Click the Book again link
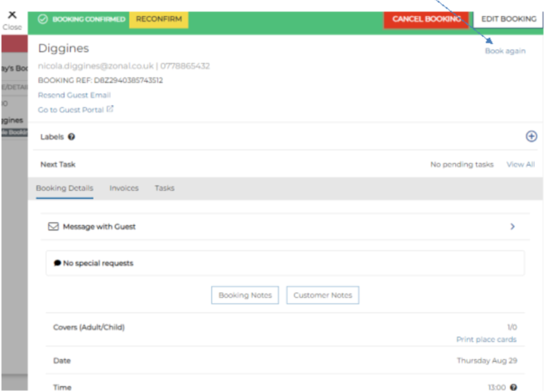The width and height of the screenshot is (548, 392). tap(505, 51)
